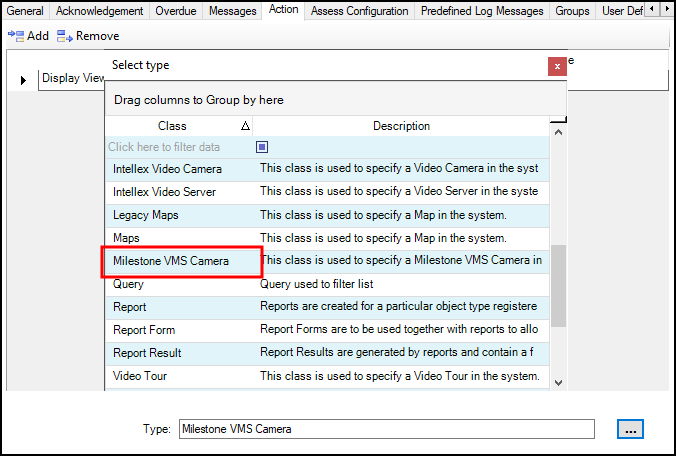Select the Intellex Video Camera row
Image resolution: width=676 pixels, height=456 pixels.
coord(327,169)
